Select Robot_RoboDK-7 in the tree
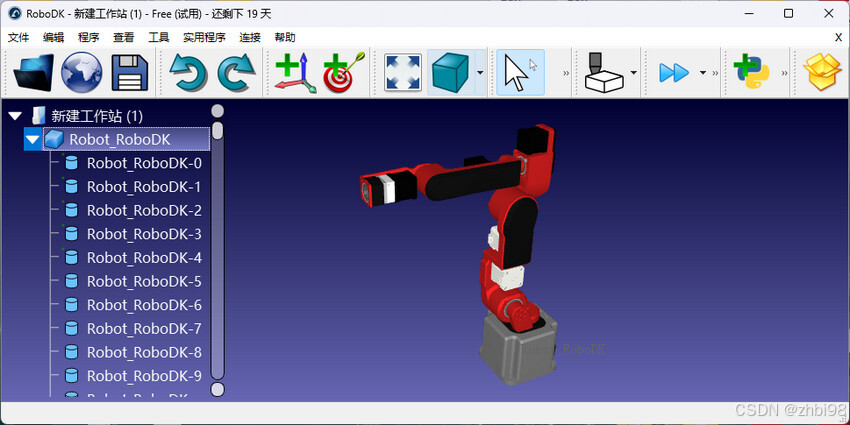Image resolution: width=850 pixels, height=425 pixels. click(144, 329)
